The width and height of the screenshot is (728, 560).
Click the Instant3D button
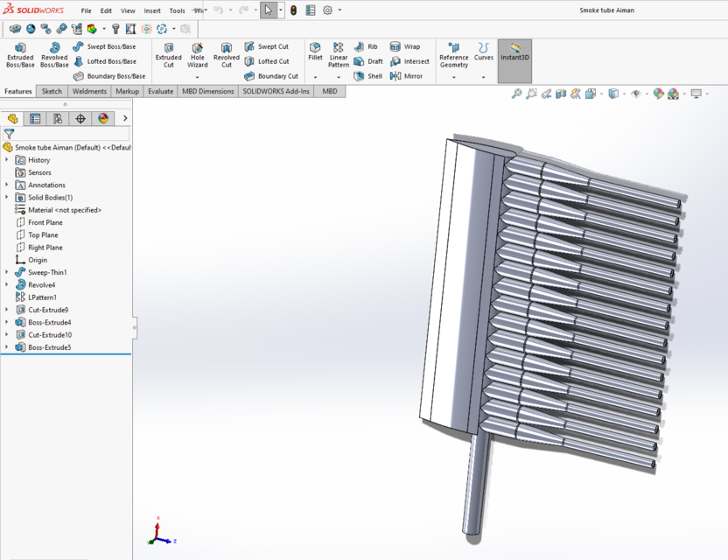click(x=514, y=54)
